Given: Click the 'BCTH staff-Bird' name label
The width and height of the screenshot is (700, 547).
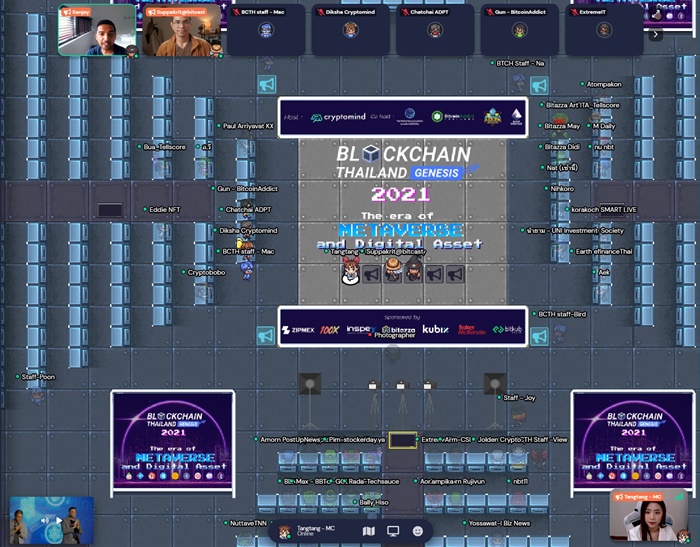Looking at the screenshot, I should point(562,314).
